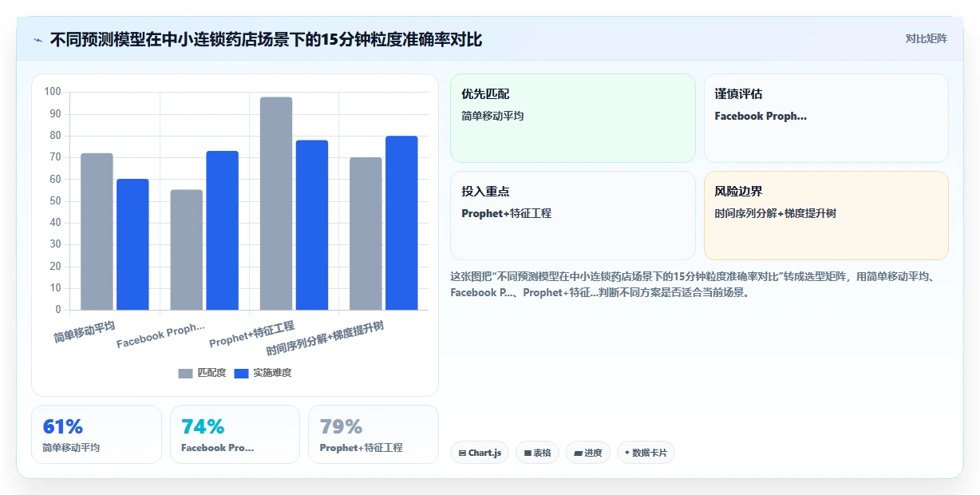Click the header icon beside the title
This screenshot has height=495, width=980.
point(38,40)
